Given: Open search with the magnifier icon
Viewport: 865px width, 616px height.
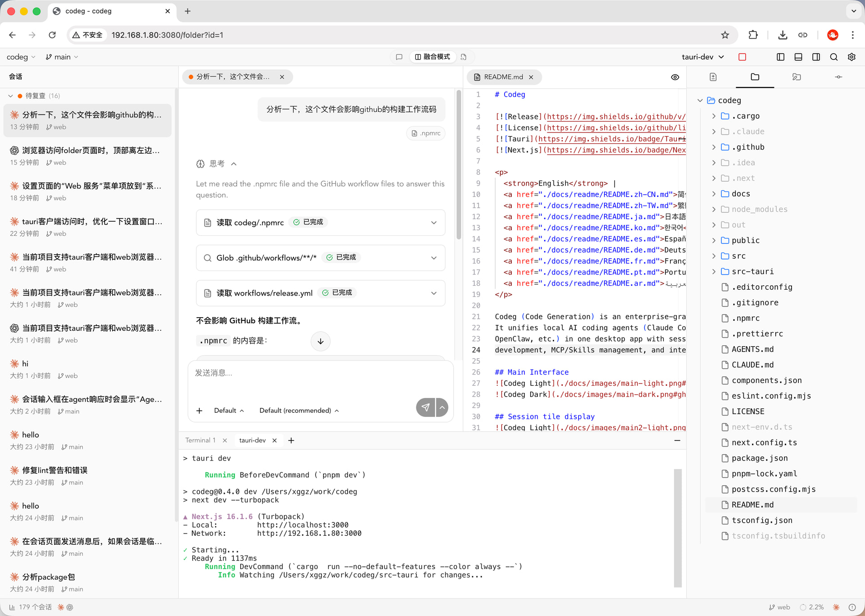Looking at the screenshot, I should pyautogui.click(x=834, y=57).
